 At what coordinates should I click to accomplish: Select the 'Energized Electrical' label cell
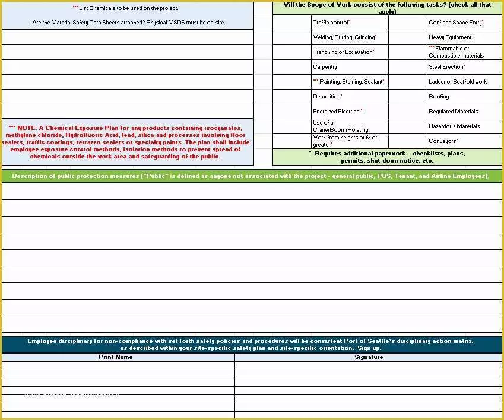click(x=350, y=111)
